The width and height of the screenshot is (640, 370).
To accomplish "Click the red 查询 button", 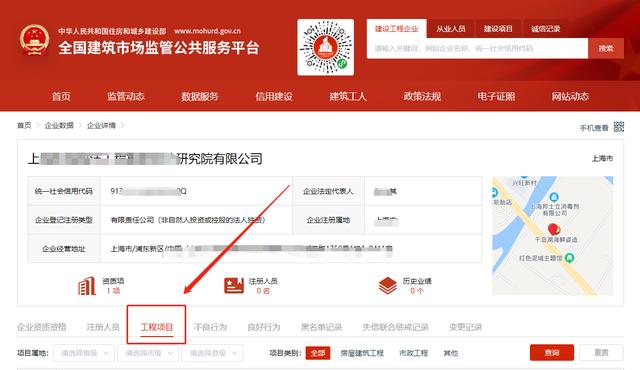I will coord(552,352).
